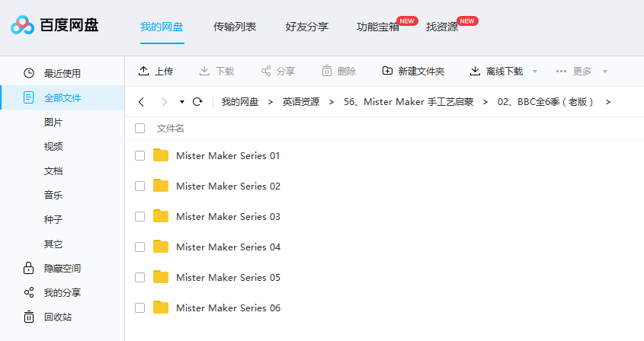Select 图片 in the sidebar
Viewport: 644px width, 341px height.
[53, 122]
